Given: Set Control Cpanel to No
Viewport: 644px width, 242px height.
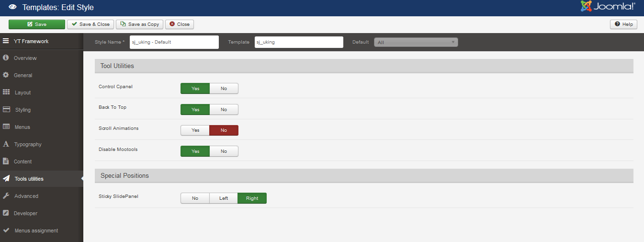Looking at the screenshot, I should click(224, 89).
